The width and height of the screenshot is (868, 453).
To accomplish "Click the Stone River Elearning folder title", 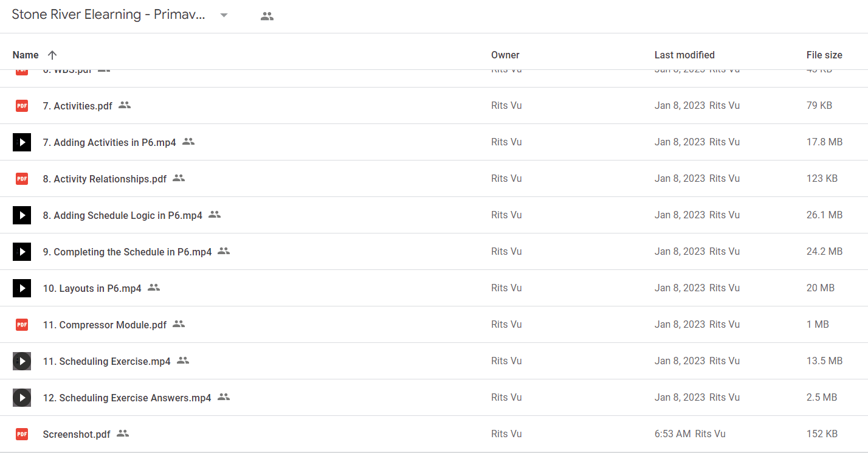I will 109,16.
